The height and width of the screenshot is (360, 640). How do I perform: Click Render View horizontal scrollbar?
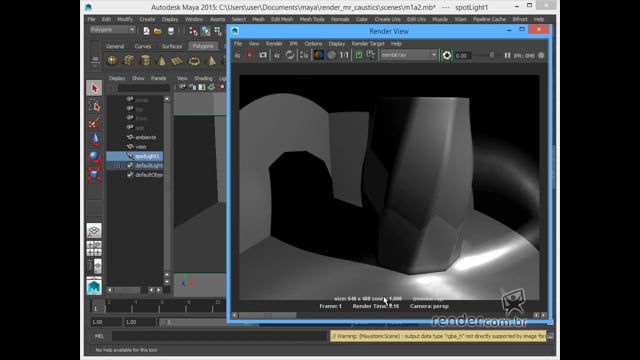tap(267, 315)
